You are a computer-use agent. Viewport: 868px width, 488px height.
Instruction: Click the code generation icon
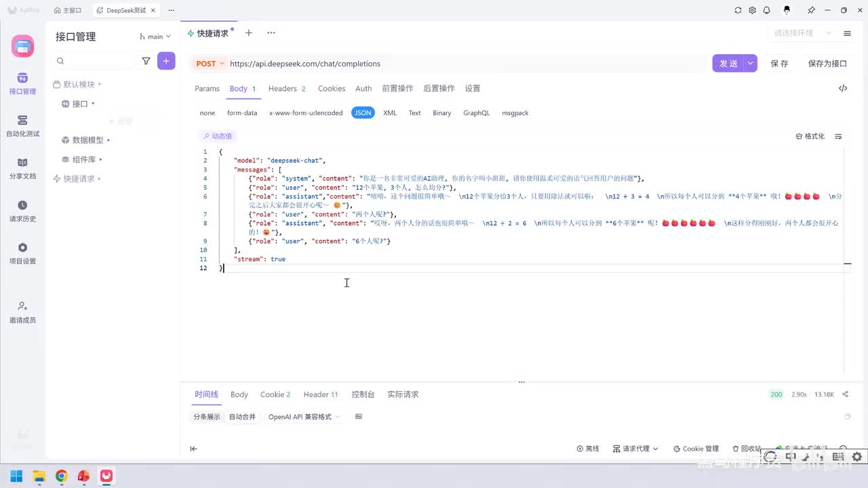(843, 88)
